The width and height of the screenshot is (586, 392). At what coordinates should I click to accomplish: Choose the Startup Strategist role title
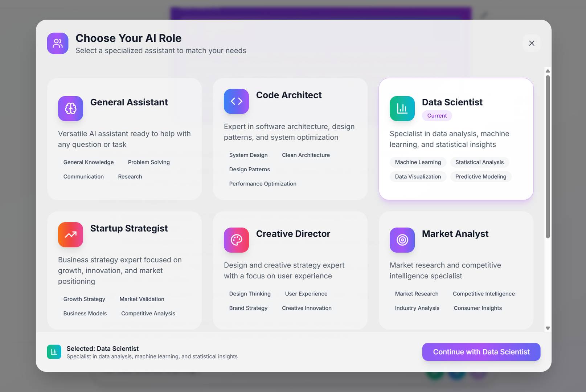tap(129, 228)
